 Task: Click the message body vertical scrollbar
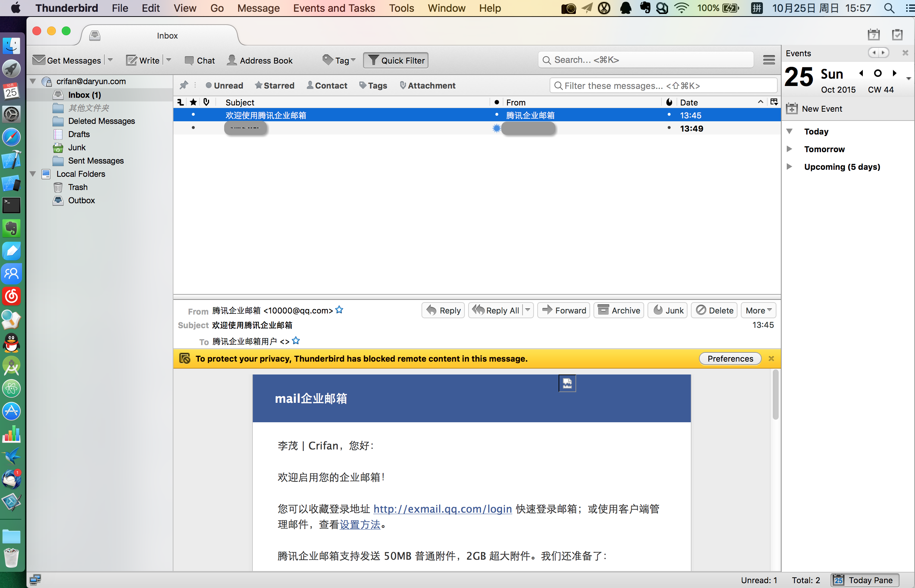tap(775, 395)
